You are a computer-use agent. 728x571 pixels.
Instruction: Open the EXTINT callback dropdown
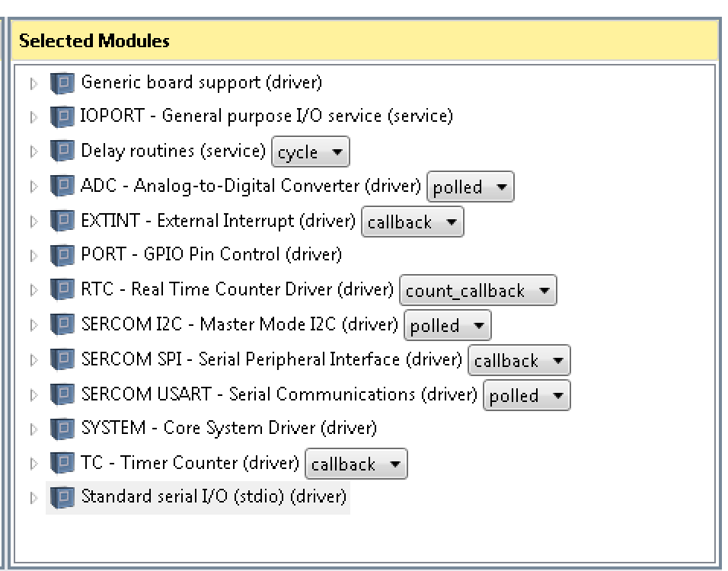tap(412, 222)
